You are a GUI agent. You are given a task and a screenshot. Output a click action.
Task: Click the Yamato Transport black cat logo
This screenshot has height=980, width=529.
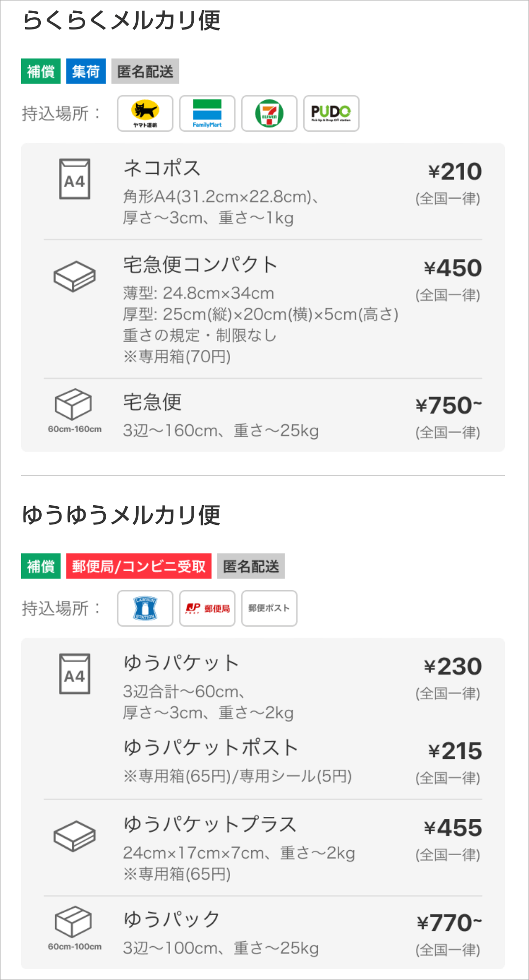pos(145,114)
